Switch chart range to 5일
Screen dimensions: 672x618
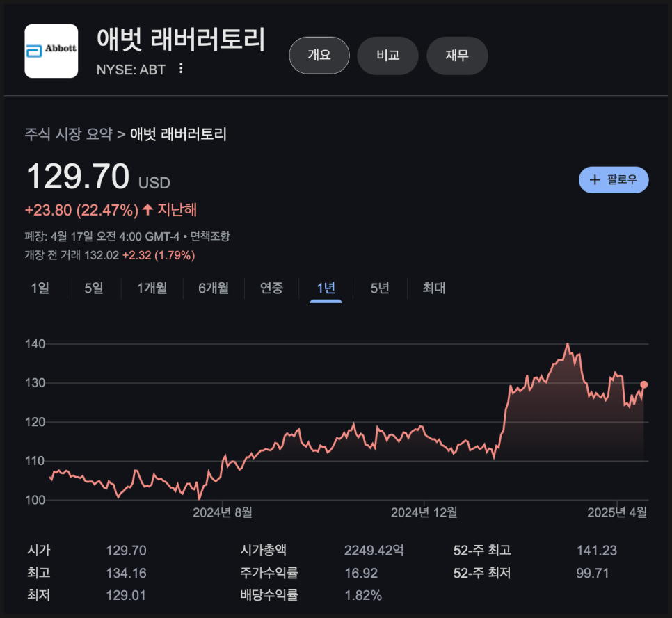[x=94, y=288]
